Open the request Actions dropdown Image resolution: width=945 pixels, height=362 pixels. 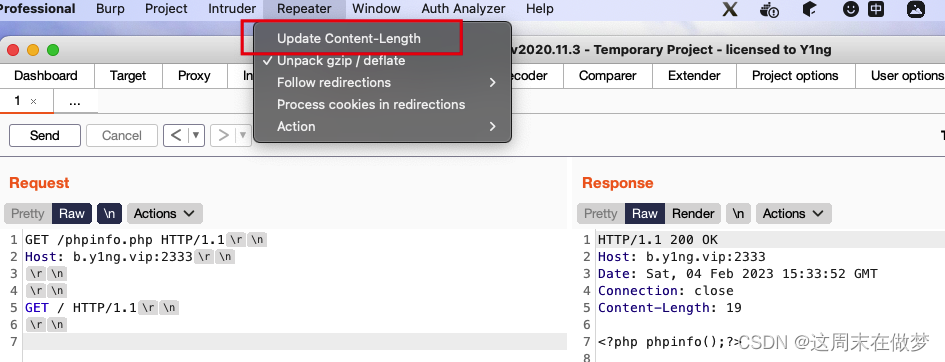pos(165,213)
